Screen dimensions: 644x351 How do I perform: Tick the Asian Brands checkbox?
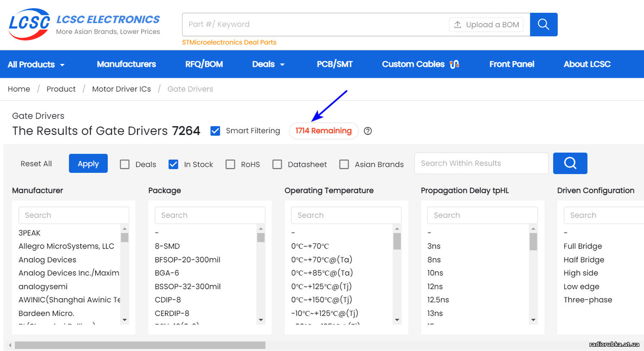pos(344,164)
